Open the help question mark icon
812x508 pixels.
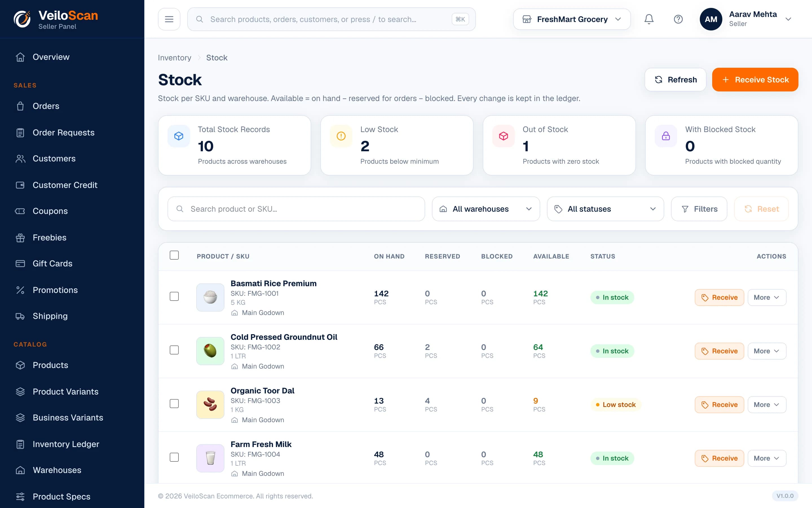(678, 19)
